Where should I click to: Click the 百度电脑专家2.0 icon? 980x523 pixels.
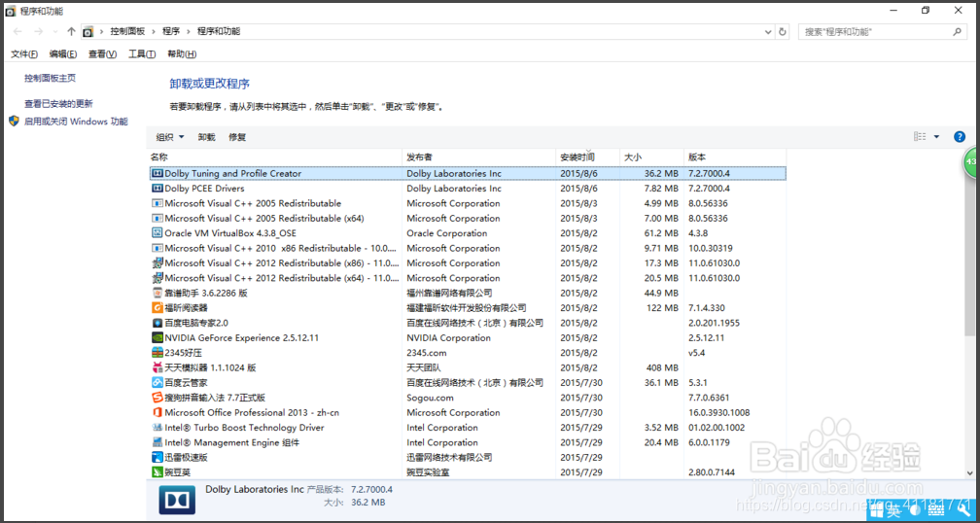(157, 323)
